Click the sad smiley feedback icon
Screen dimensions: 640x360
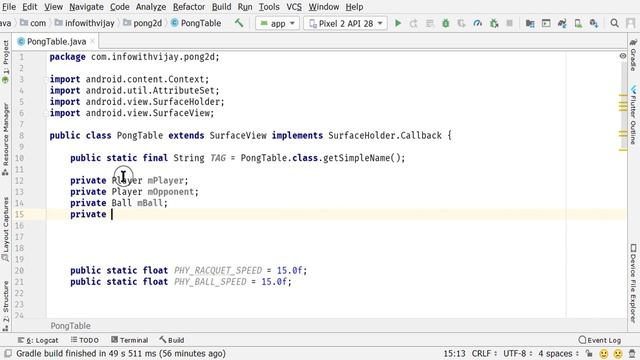pos(618,353)
